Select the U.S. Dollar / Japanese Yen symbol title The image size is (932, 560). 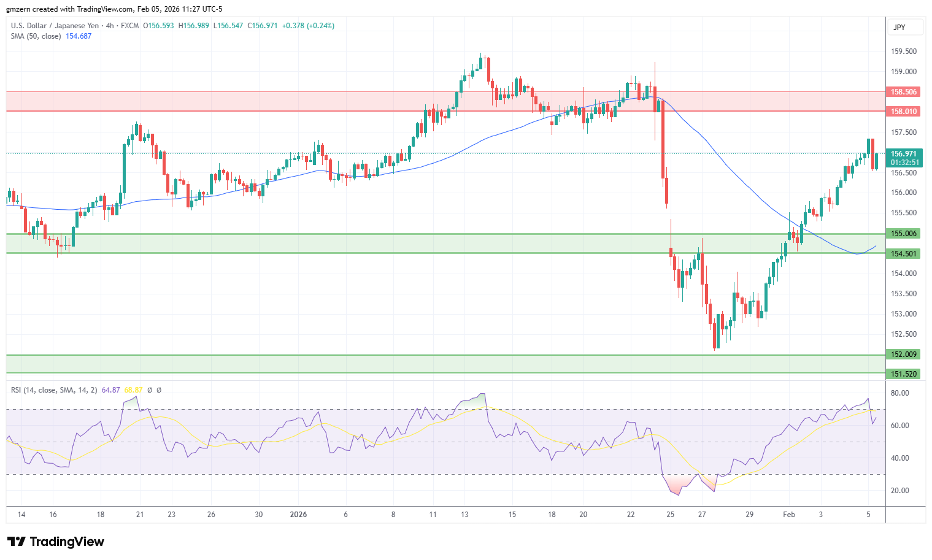(55, 26)
